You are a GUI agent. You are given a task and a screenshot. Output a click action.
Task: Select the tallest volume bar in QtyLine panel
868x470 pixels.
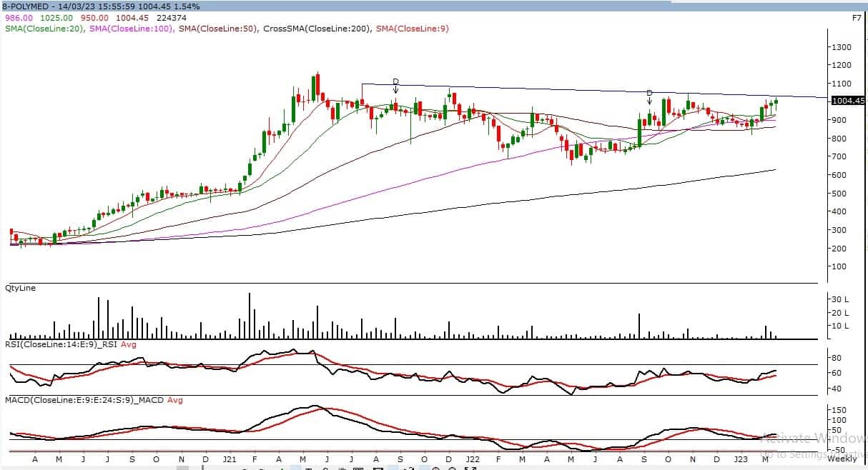pyautogui.click(x=250, y=316)
